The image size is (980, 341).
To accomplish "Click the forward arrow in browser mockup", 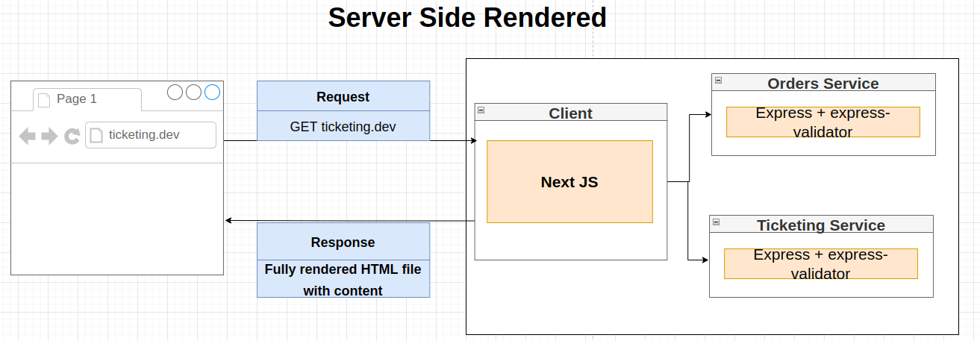I will (x=49, y=136).
